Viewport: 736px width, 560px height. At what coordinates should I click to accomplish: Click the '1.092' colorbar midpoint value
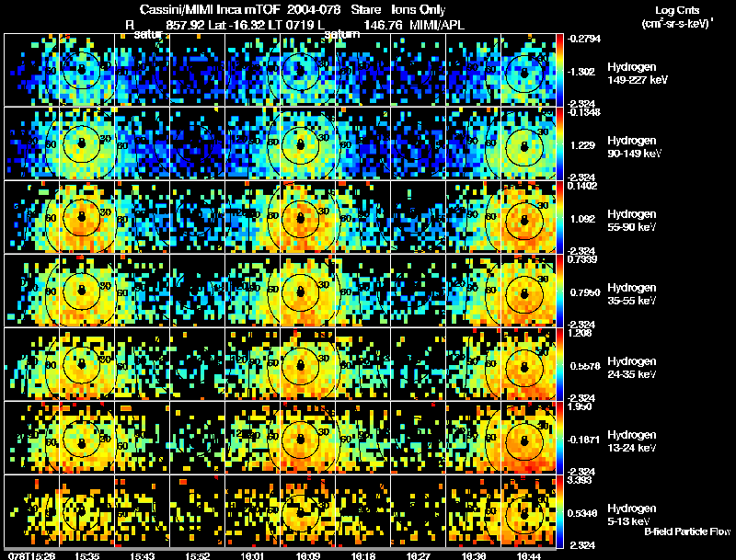pyautogui.click(x=582, y=219)
